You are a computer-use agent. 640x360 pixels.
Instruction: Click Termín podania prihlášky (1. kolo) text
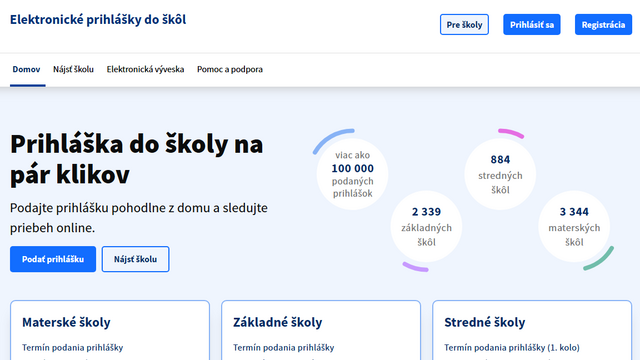pyautogui.click(x=512, y=348)
